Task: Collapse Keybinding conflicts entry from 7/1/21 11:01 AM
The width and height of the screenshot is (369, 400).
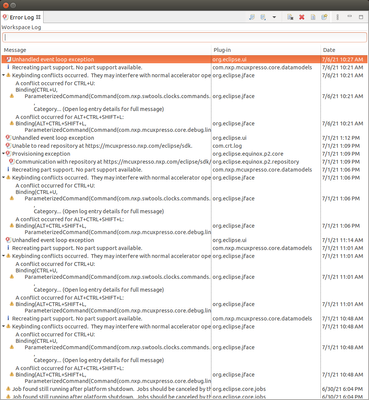Action: point(4,256)
